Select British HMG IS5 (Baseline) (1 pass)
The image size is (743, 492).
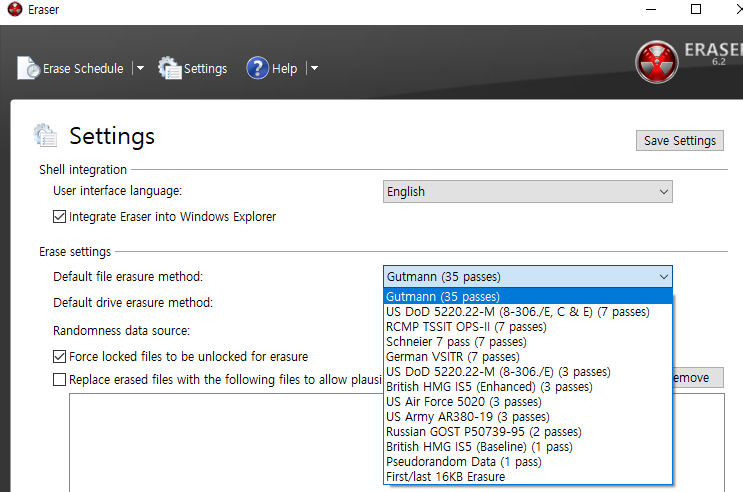(x=527, y=447)
